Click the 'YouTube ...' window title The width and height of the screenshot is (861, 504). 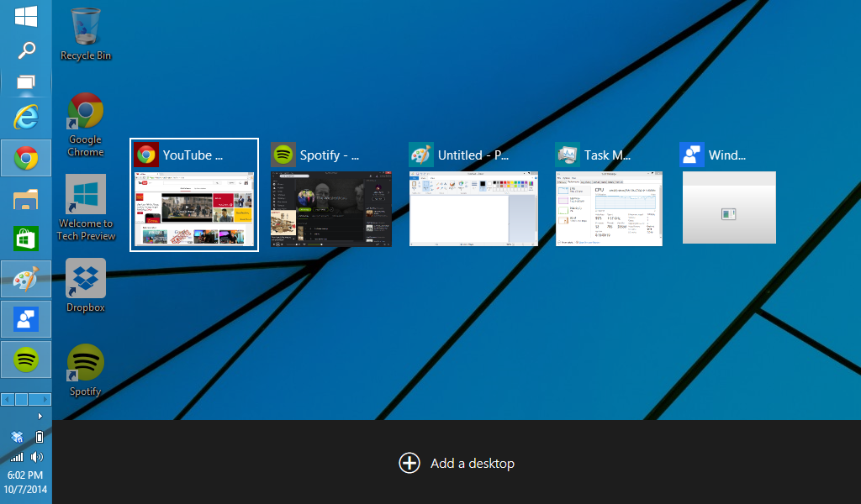[193, 155]
